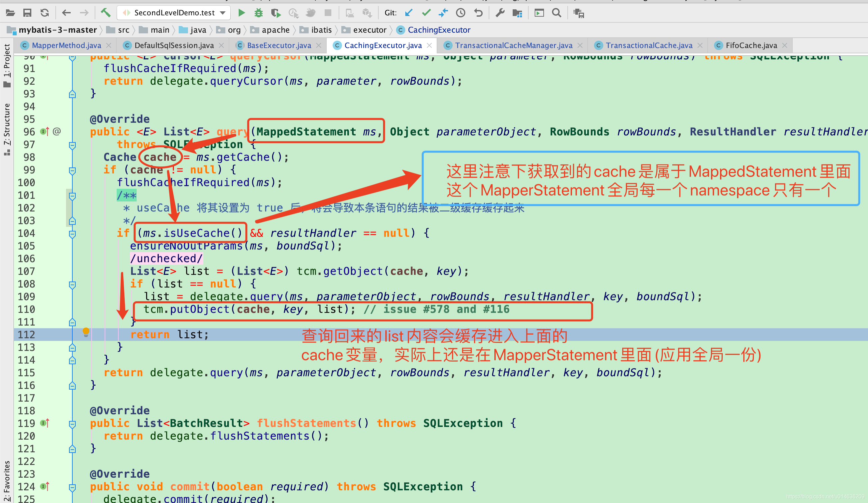The height and width of the screenshot is (503, 868).
Task: Click the Open folder toolbar icon
Action: (x=10, y=13)
